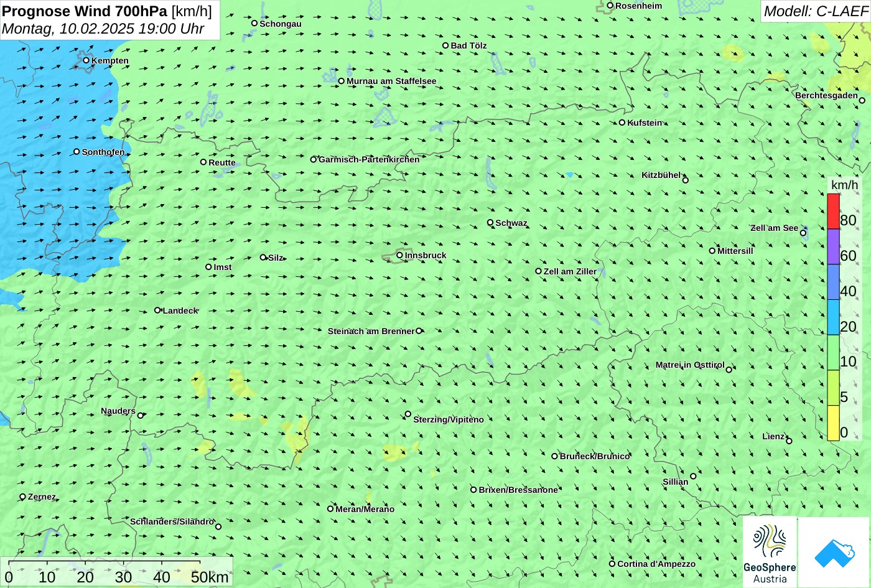Click the 'Zell am Ziller' label
This screenshot has width=871, height=588.
[x=570, y=271]
